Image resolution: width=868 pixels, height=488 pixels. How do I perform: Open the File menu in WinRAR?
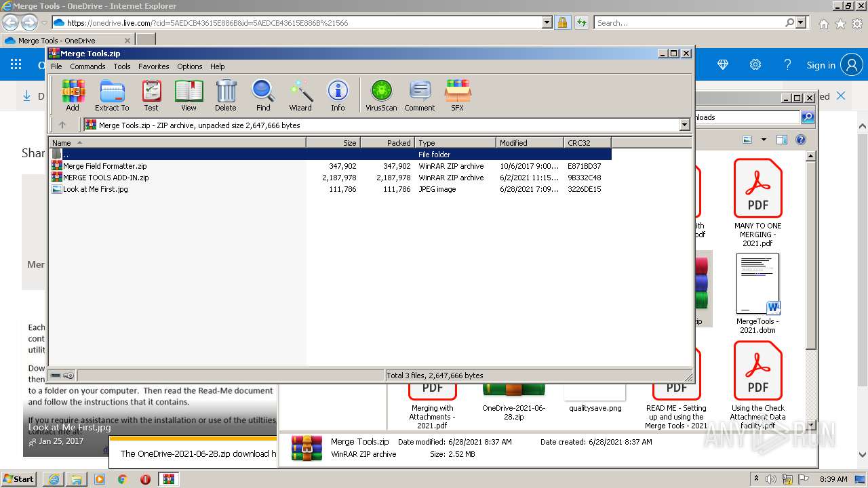point(56,66)
